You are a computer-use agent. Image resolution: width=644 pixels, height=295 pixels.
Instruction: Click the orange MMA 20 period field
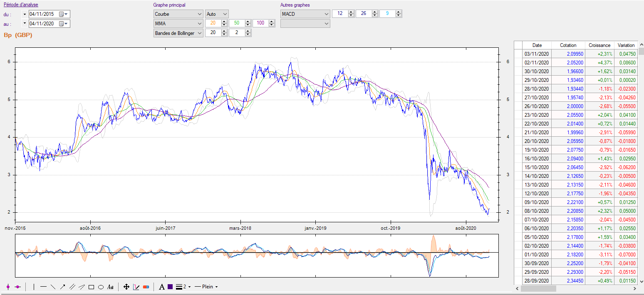213,23
